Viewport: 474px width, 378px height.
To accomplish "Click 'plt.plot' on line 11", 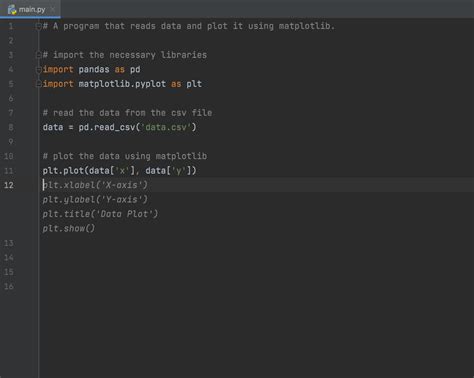I will (x=63, y=171).
